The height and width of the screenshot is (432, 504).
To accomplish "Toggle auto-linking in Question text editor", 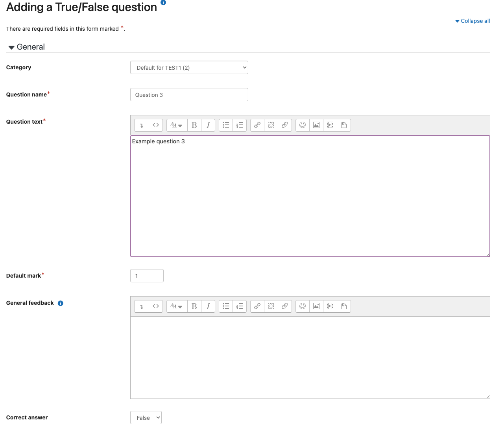I will [x=285, y=125].
